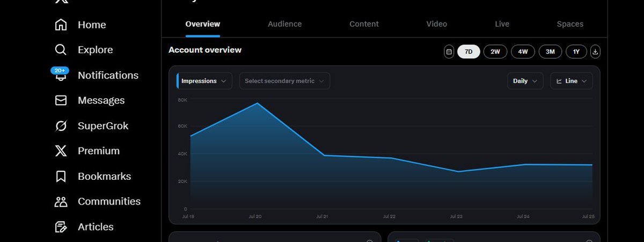Download analytics data with download icon
Screen dimensions: 644x242
(x=595, y=52)
